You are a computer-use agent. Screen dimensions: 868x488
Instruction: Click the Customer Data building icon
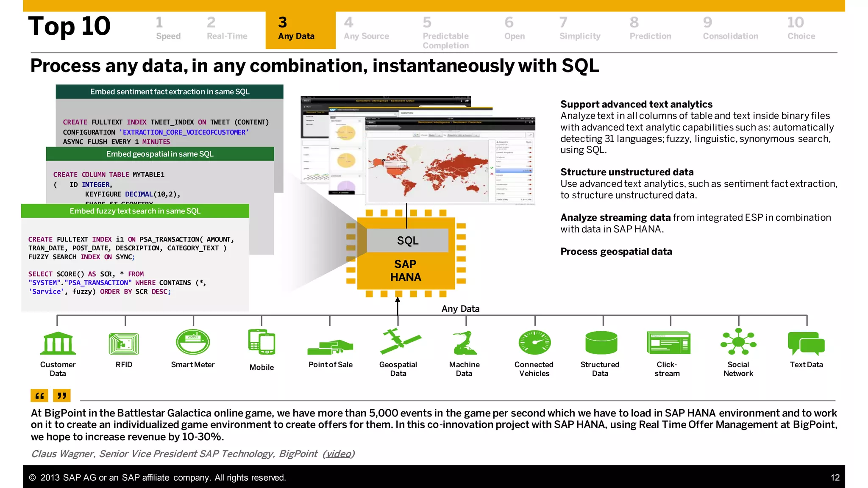[58, 343]
